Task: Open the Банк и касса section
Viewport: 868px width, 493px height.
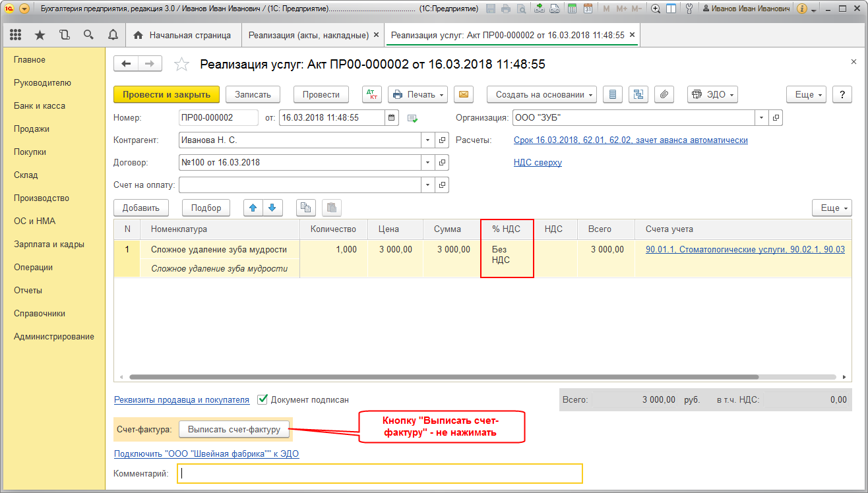Action: click(40, 106)
